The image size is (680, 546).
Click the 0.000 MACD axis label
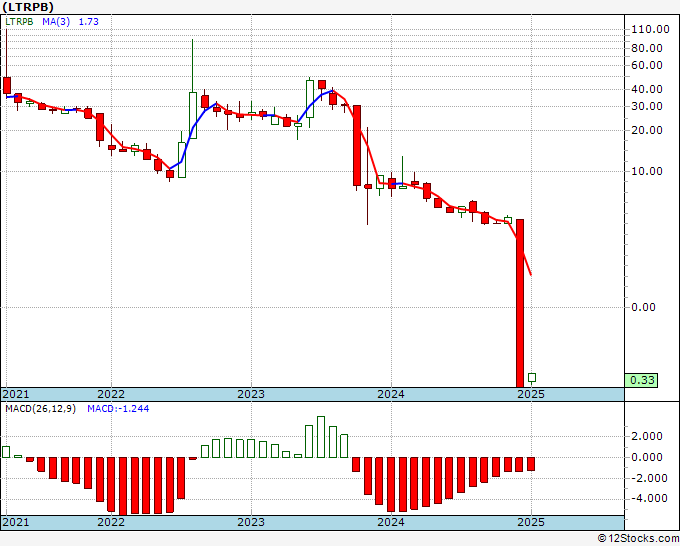click(x=647, y=457)
